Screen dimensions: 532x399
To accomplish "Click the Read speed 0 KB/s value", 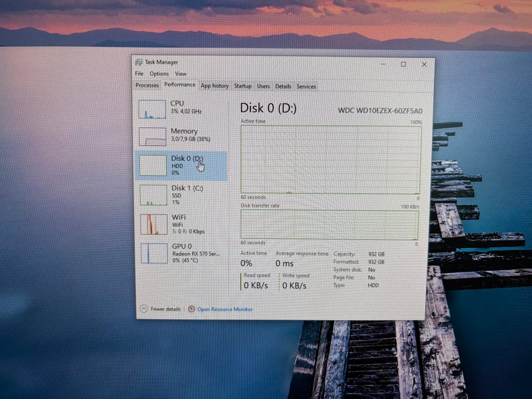I will (256, 286).
